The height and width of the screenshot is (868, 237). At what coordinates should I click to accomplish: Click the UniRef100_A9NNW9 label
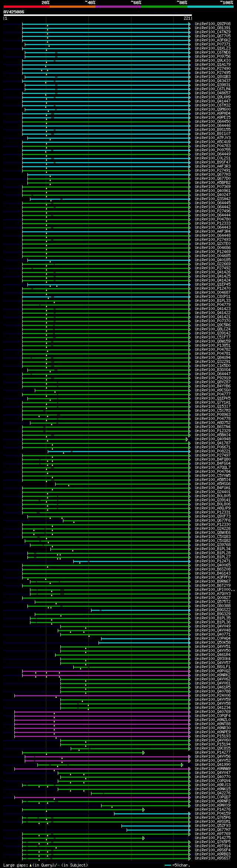point(213,768)
